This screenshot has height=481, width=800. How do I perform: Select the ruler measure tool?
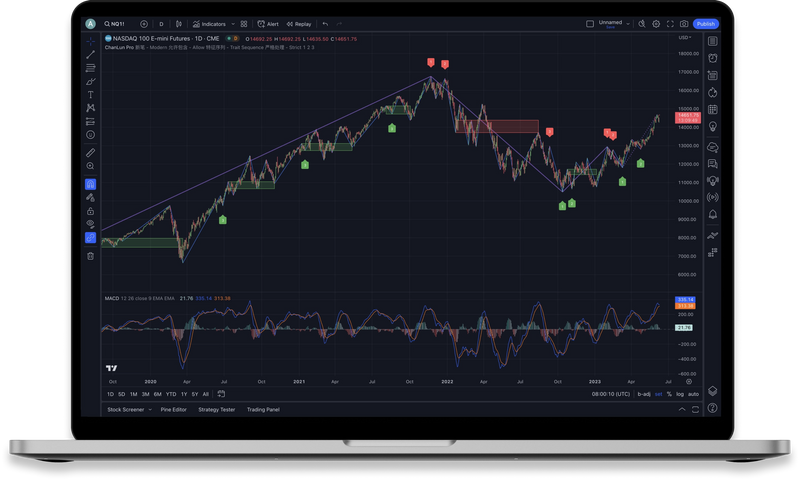coord(90,153)
